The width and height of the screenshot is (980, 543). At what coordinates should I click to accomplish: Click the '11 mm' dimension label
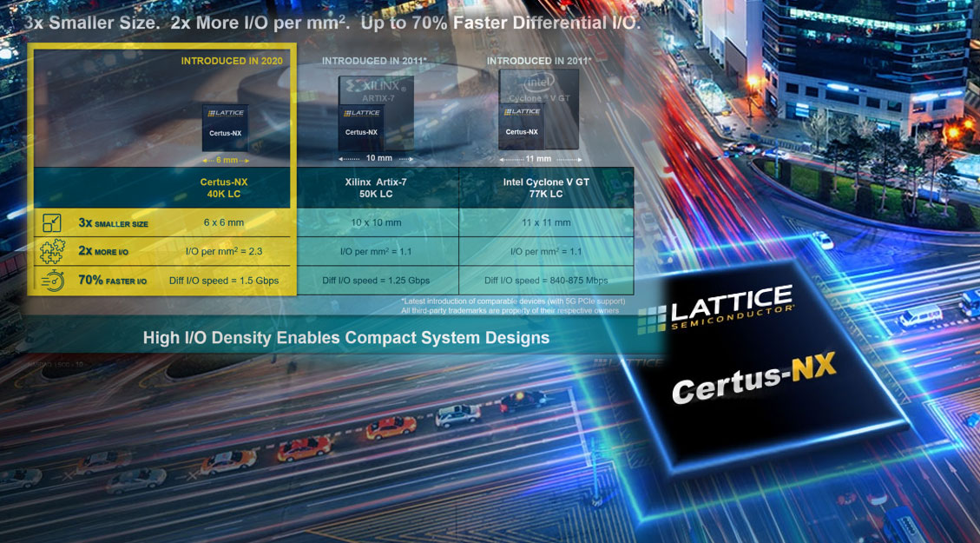tap(538, 158)
